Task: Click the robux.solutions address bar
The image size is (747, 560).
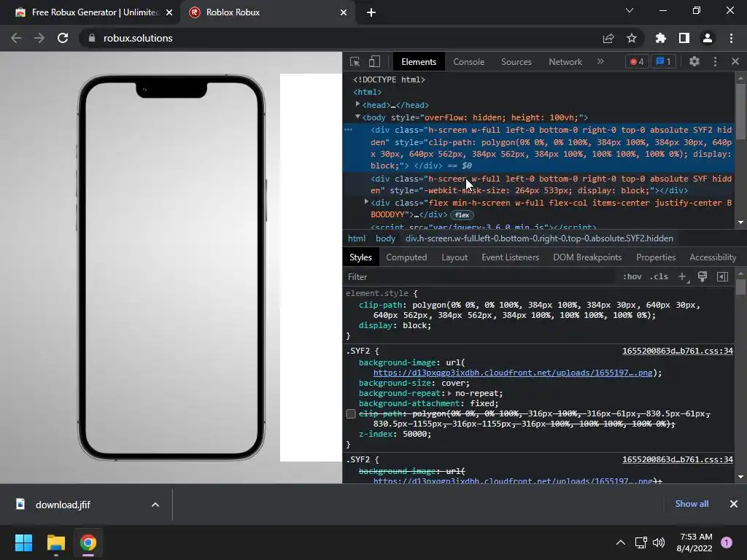Action: pyautogui.click(x=338, y=38)
